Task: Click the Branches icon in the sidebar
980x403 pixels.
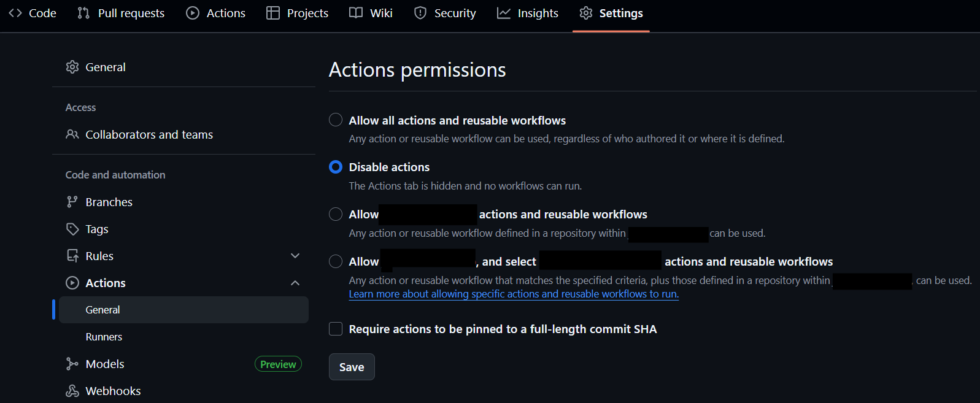Action: click(x=73, y=201)
